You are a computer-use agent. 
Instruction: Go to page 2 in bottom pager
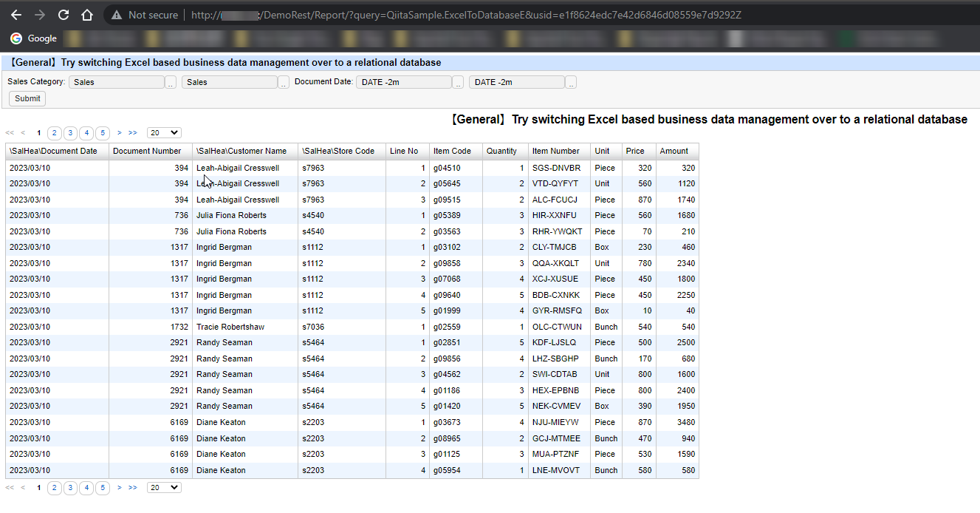click(54, 488)
